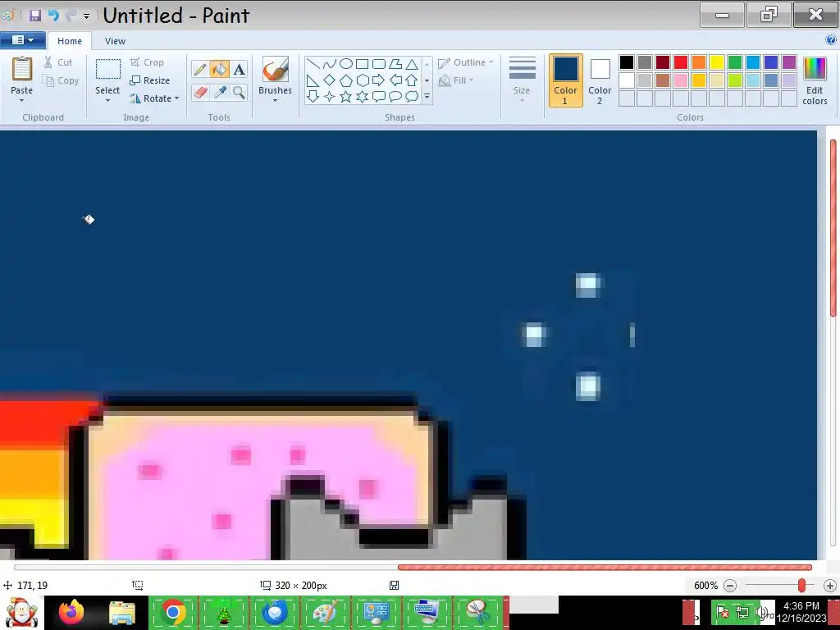Choose the Rounded rectangle shape
Screen dimensions: 840x630
(x=379, y=64)
